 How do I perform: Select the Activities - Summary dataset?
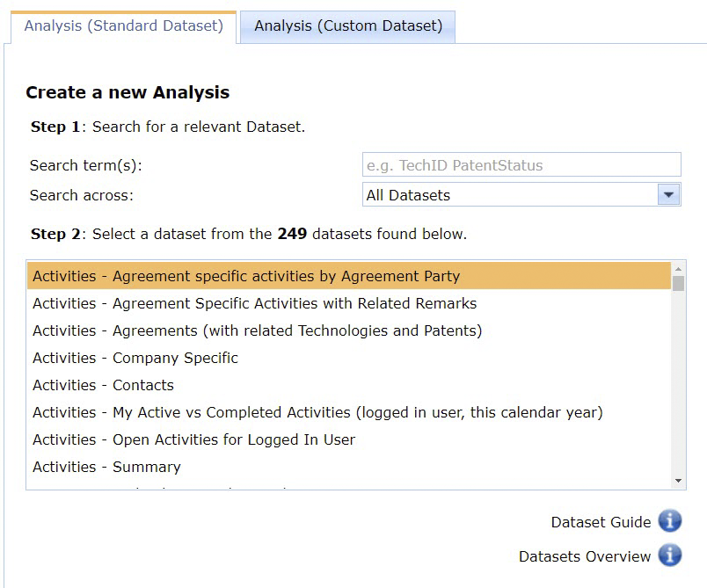pyautogui.click(x=106, y=467)
